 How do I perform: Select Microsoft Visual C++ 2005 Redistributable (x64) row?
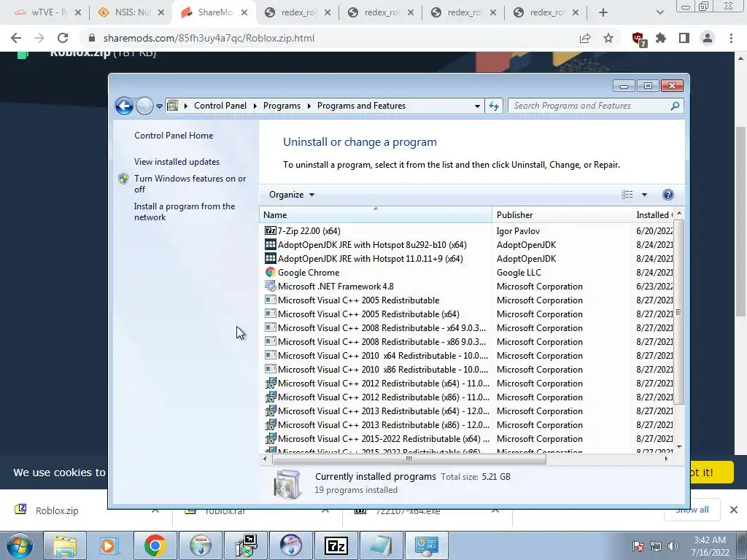(468, 314)
